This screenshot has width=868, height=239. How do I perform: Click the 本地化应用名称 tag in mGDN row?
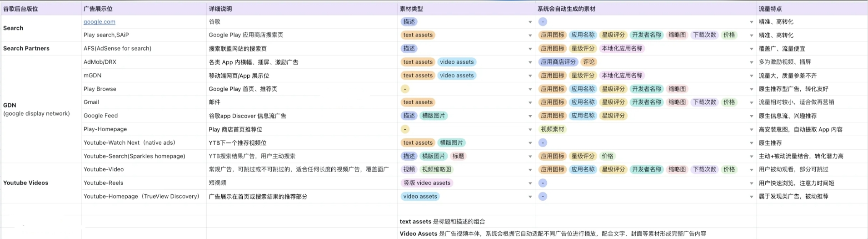pos(622,76)
